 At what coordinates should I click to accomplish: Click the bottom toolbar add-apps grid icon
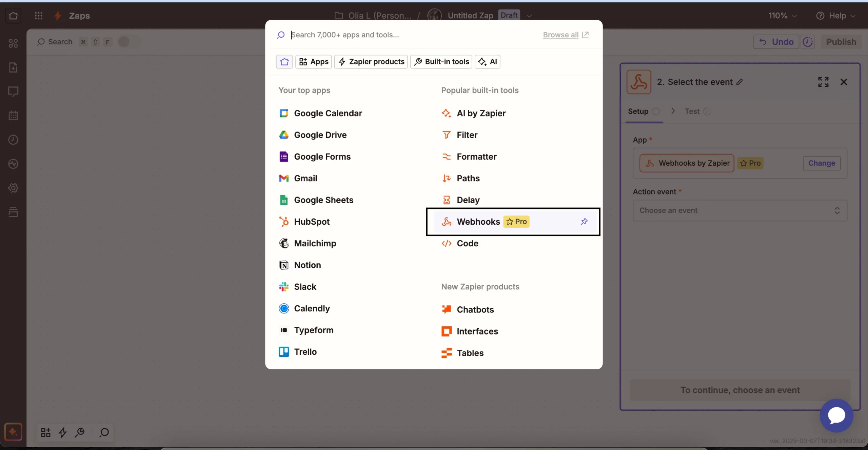46,432
